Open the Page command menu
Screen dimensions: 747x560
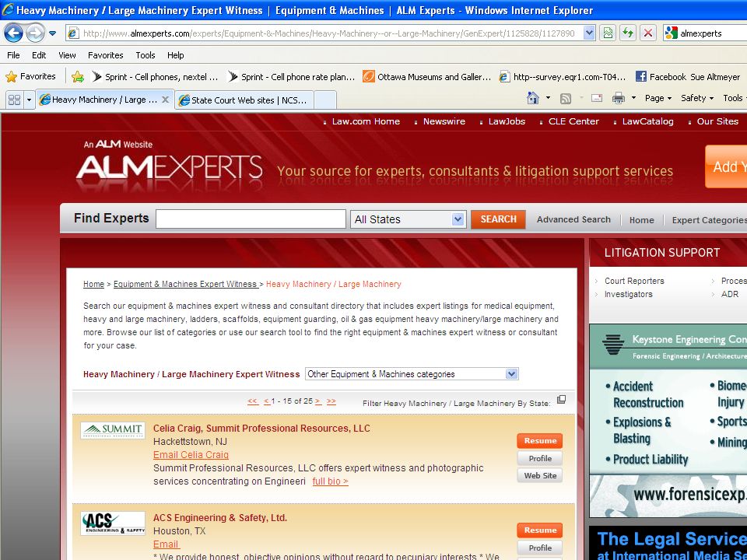[x=658, y=98]
